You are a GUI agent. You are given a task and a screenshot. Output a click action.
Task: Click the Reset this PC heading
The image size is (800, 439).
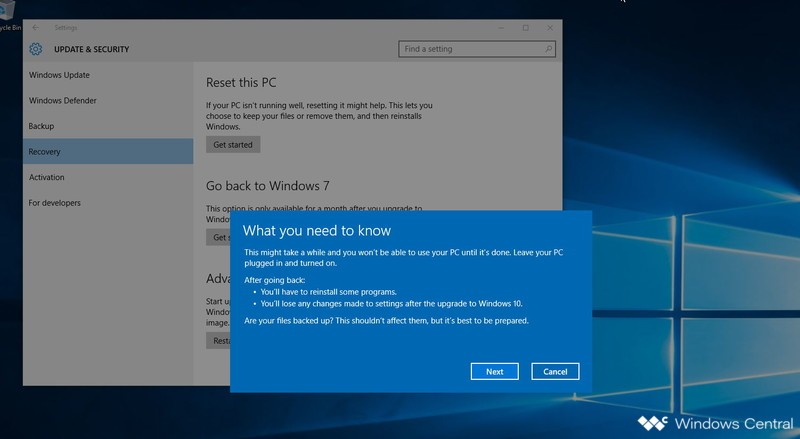[241, 83]
